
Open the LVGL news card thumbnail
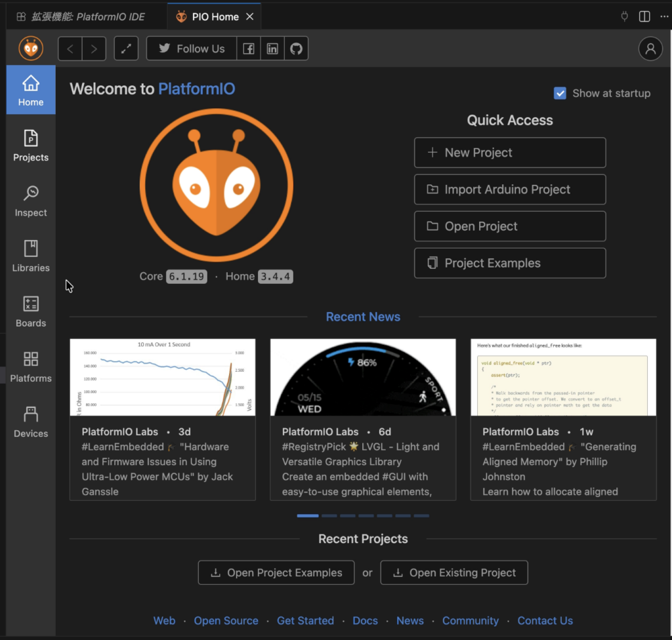coord(363,377)
